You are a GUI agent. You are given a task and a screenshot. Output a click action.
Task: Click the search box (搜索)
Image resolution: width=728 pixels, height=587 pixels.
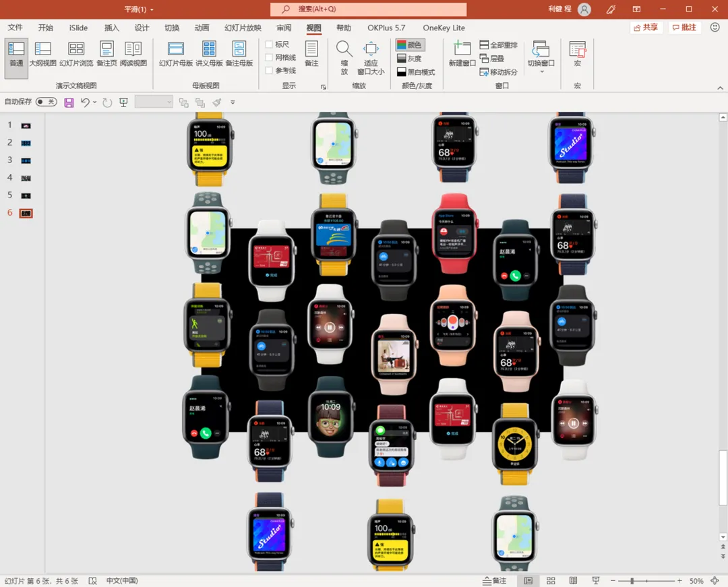(369, 9)
